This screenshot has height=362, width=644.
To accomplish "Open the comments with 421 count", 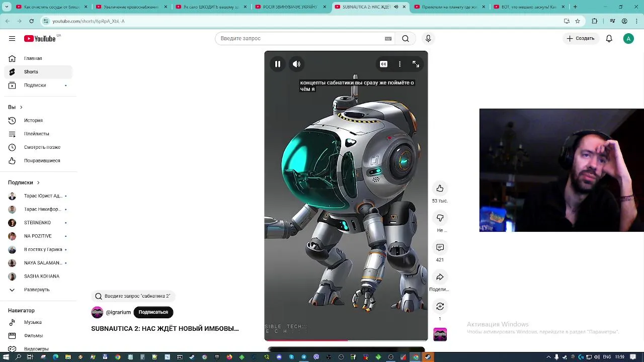I will [440, 247].
